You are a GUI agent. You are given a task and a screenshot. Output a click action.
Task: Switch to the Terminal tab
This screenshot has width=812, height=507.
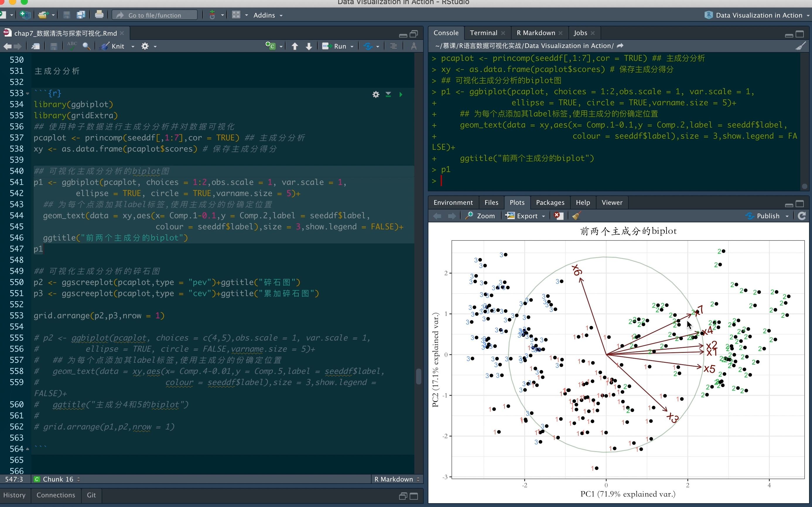tap(483, 33)
